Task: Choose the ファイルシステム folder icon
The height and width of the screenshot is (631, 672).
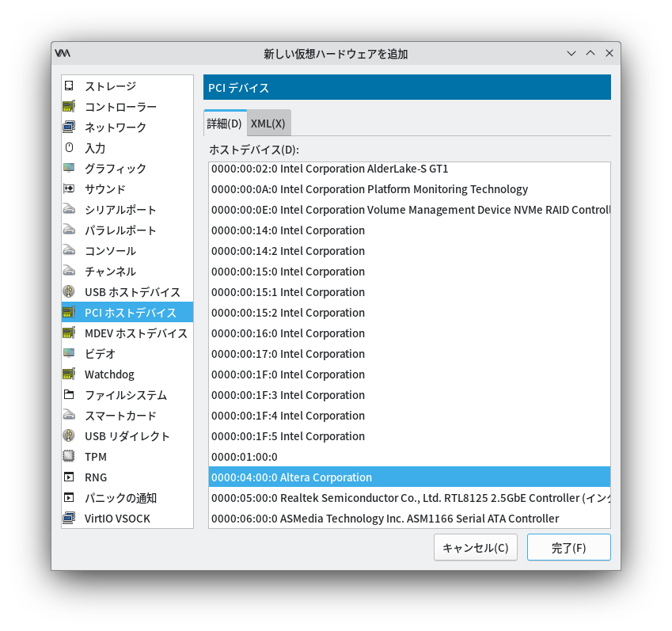Action: tap(69, 394)
